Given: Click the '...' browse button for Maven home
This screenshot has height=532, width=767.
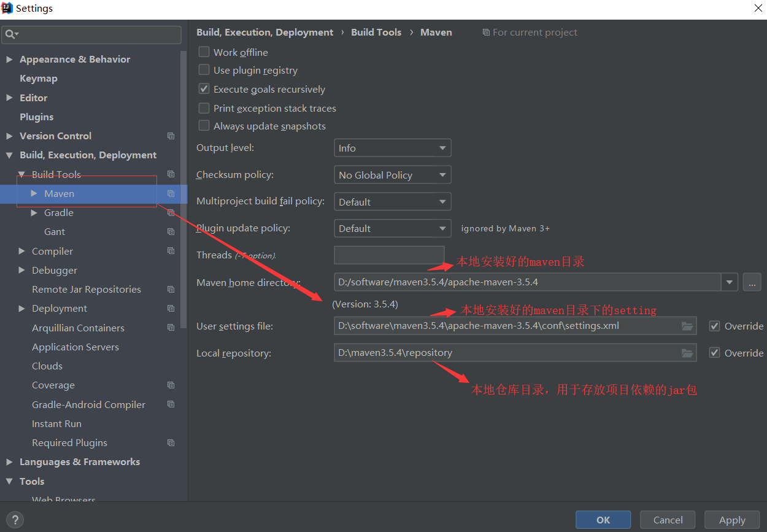Looking at the screenshot, I should point(752,282).
